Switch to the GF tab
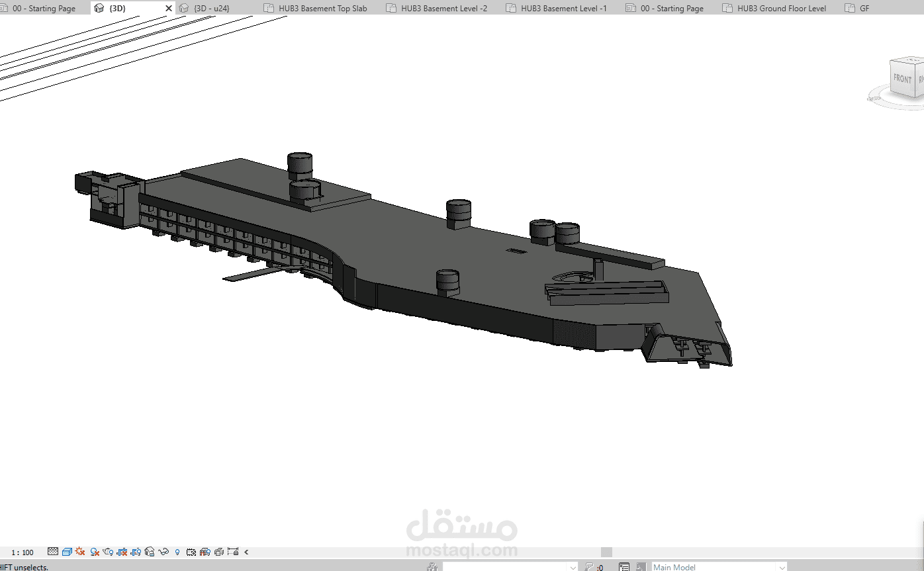This screenshot has height=571, width=924. tap(857, 9)
